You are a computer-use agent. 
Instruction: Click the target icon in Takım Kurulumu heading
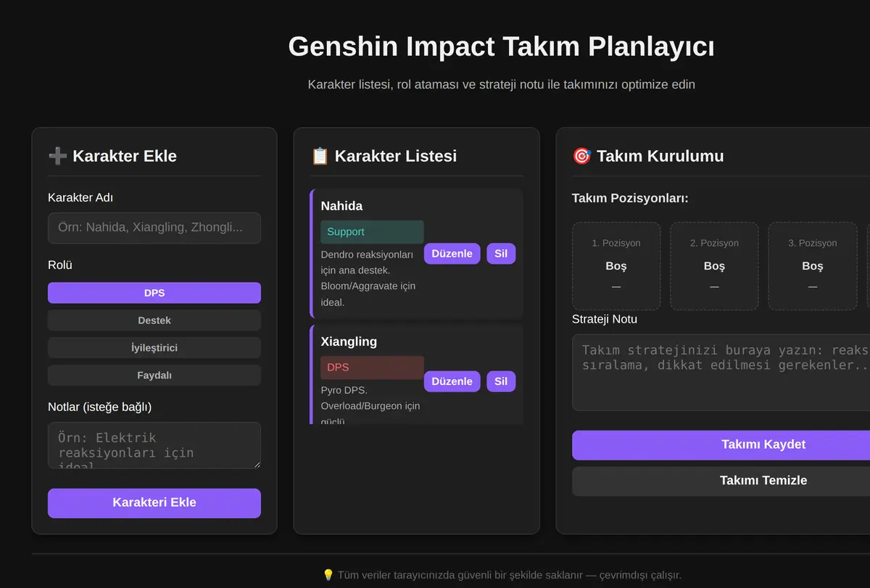click(581, 156)
